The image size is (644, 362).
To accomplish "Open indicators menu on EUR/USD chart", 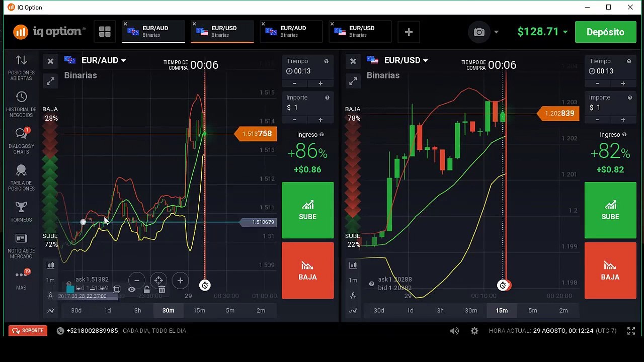I will coord(353,311).
